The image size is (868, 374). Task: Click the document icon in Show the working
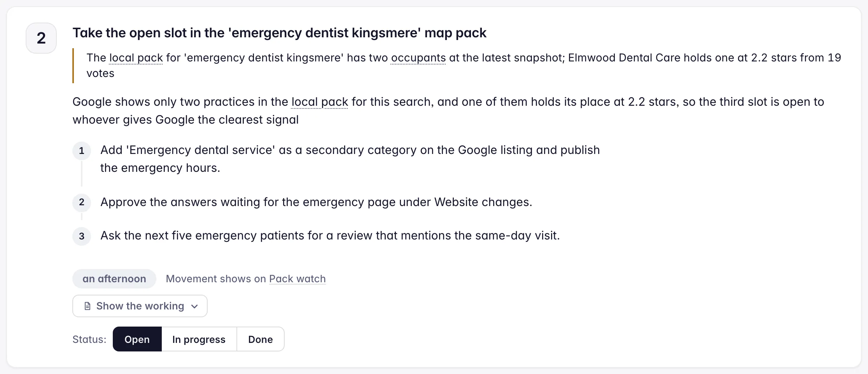[87, 306]
